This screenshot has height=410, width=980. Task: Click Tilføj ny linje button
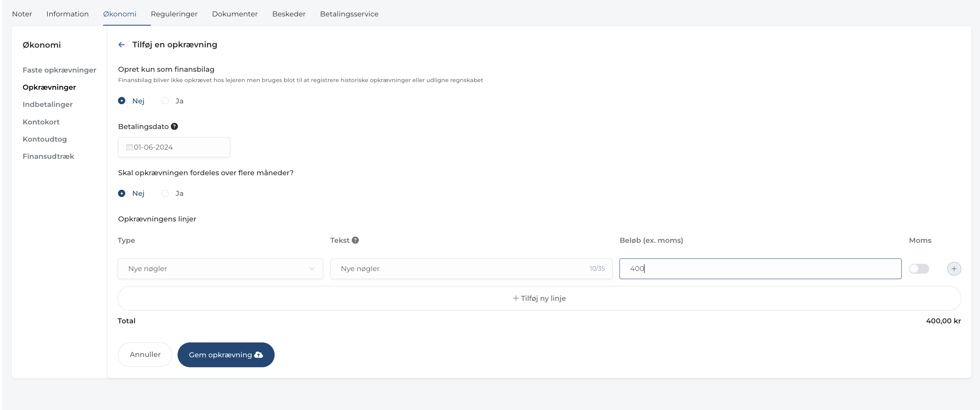click(539, 299)
